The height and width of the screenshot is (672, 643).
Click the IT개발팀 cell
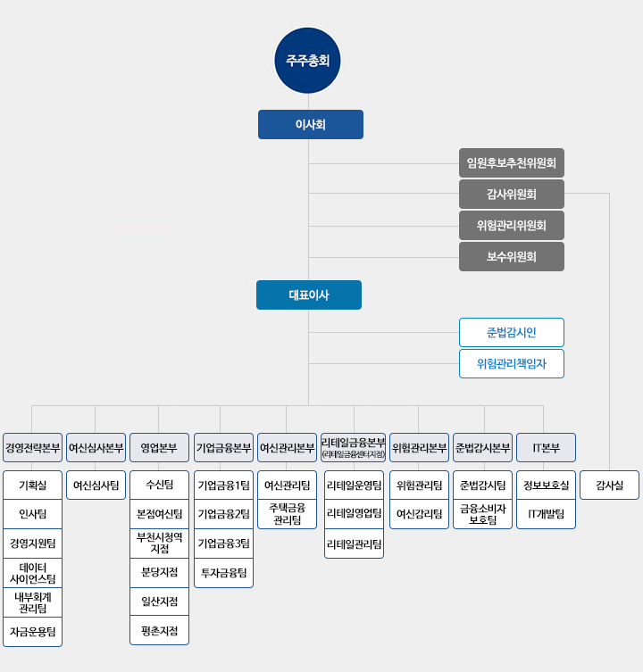pos(546,514)
